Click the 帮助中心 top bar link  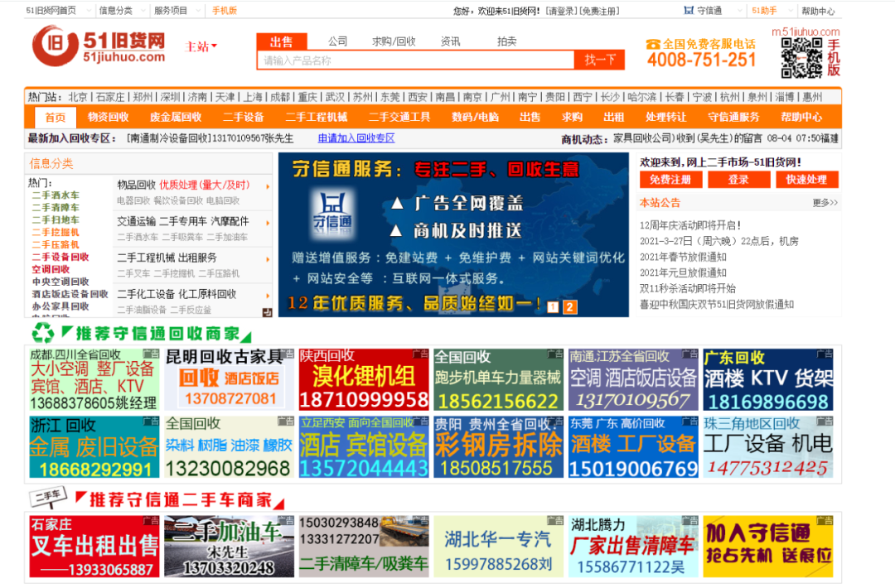817,11
